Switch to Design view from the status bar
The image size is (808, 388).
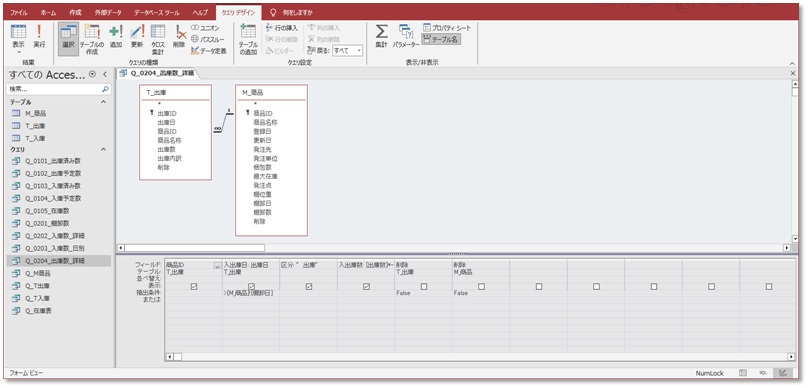click(x=783, y=373)
